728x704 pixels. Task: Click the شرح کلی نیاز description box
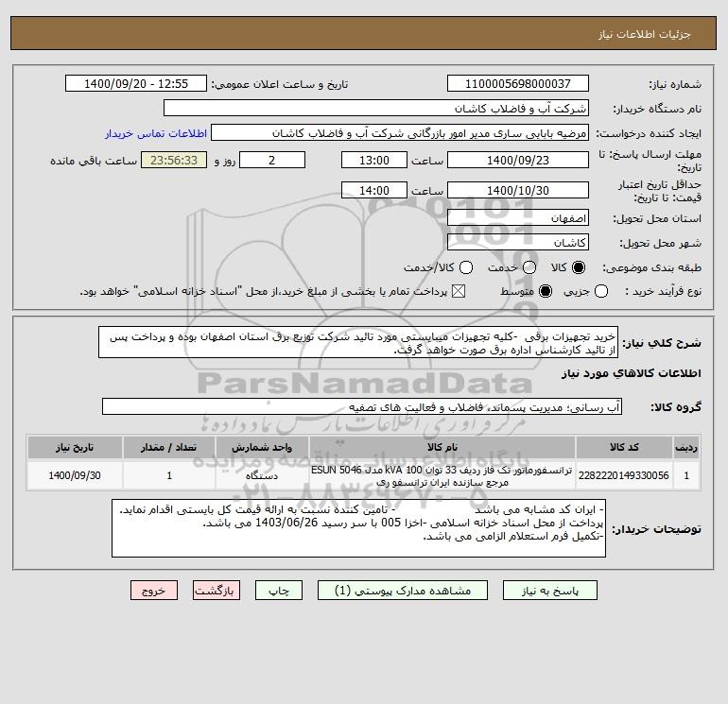tap(358, 342)
